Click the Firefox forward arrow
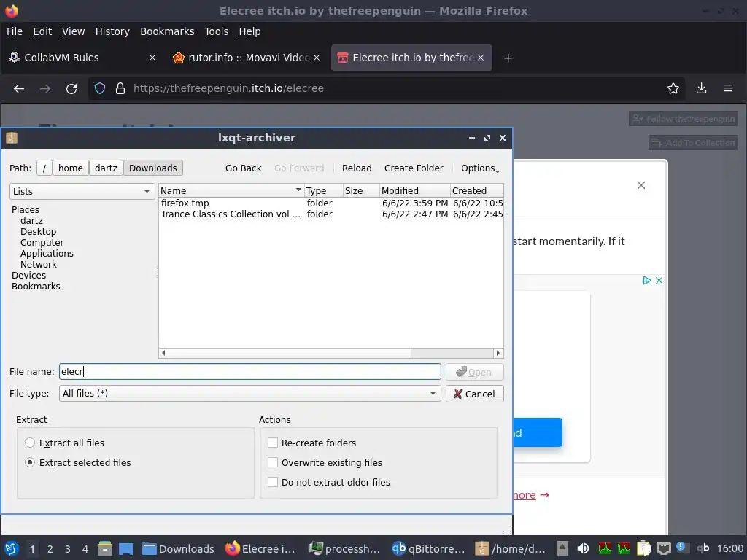 (44, 88)
